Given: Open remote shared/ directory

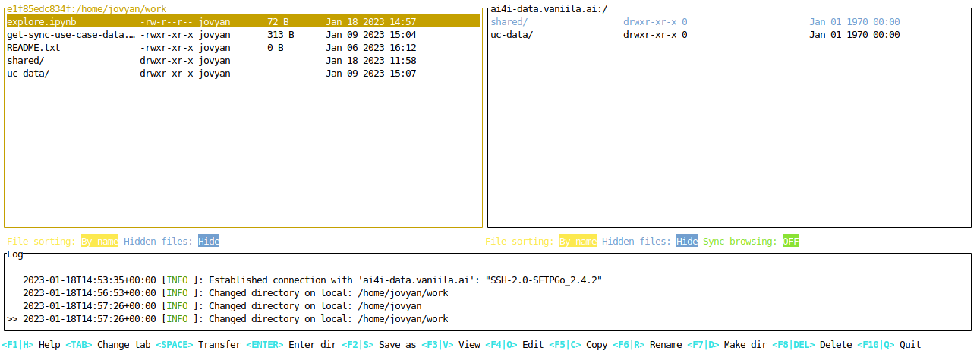Looking at the screenshot, I should pyautogui.click(x=509, y=22).
